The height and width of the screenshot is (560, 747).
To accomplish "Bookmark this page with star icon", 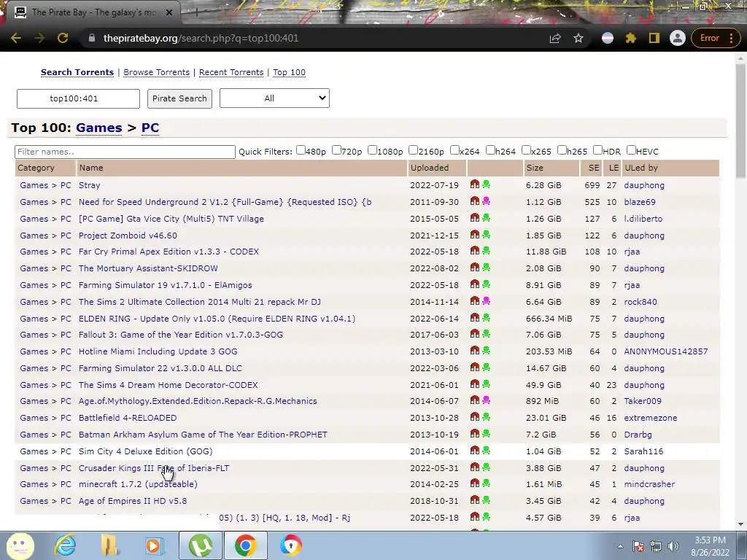I will click(x=578, y=38).
